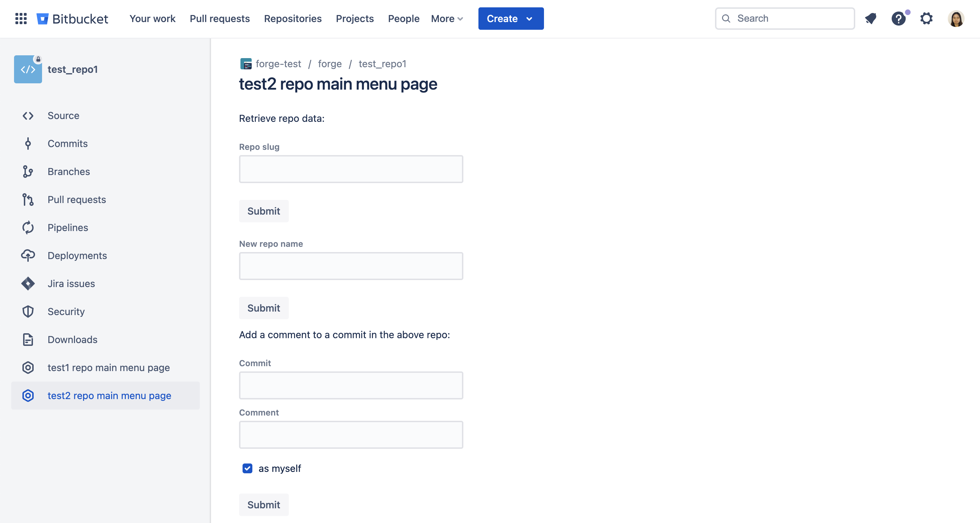Click the notifications bell icon
The image size is (980, 523).
point(871,18)
